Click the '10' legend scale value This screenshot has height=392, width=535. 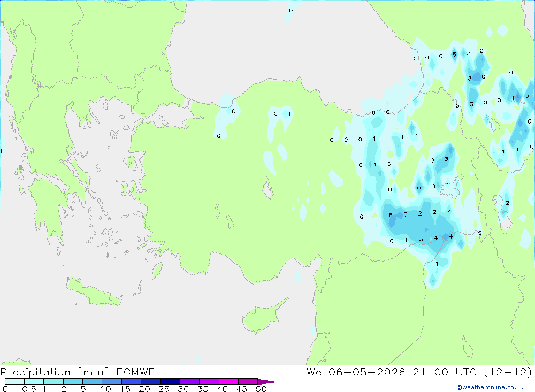tap(106, 389)
